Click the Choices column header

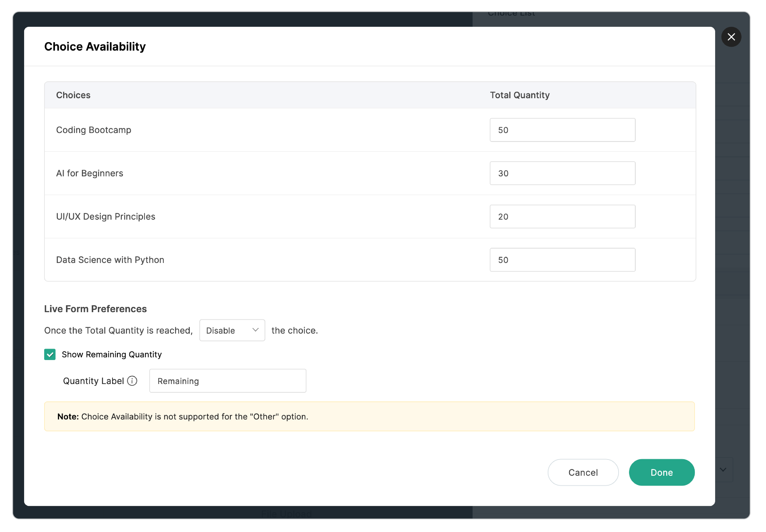[x=73, y=95]
